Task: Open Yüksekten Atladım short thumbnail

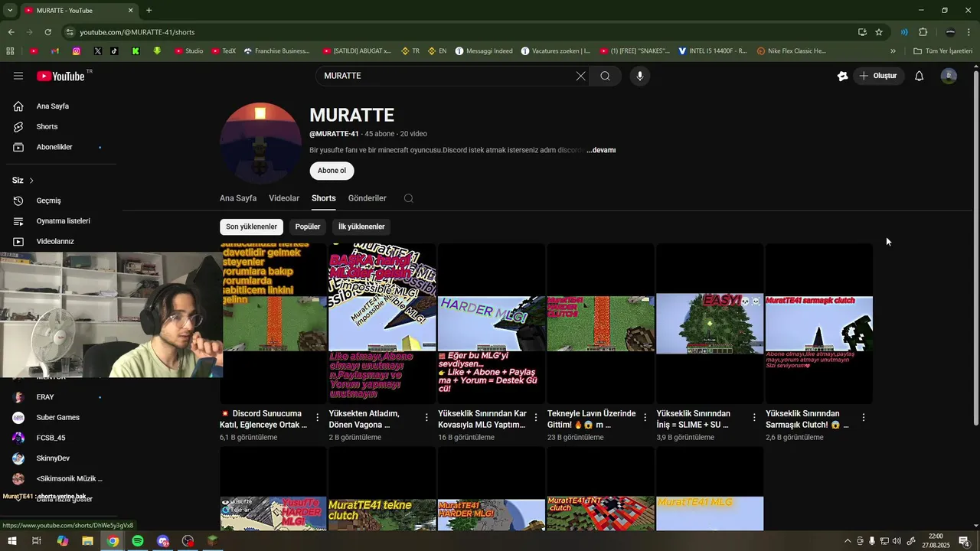Action: click(x=382, y=324)
